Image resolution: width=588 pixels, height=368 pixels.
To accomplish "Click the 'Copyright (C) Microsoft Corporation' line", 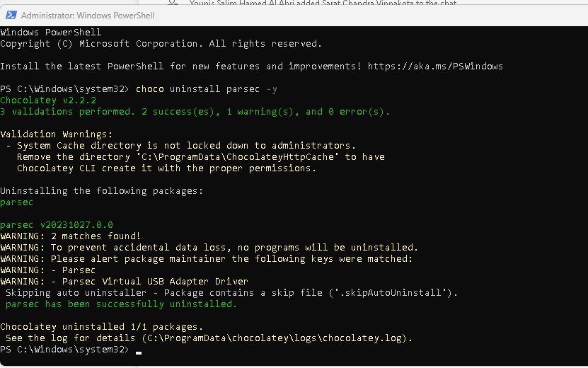I will [161, 44].
